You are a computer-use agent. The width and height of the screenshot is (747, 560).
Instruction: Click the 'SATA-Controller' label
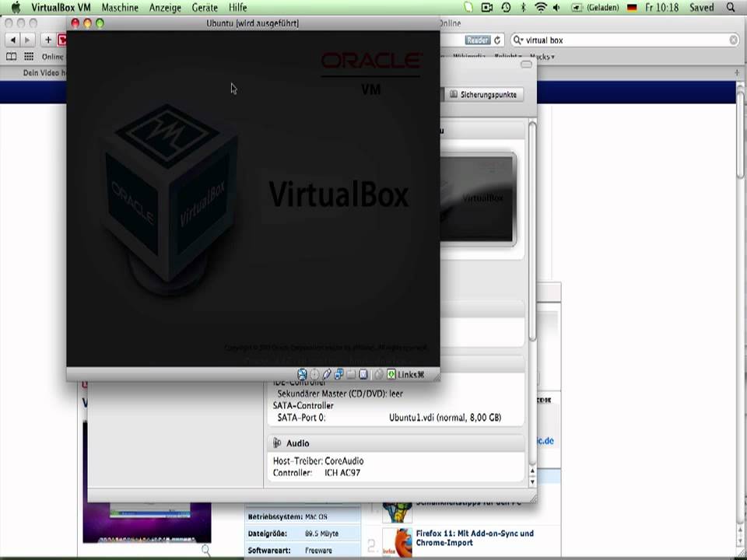[303, 406]
